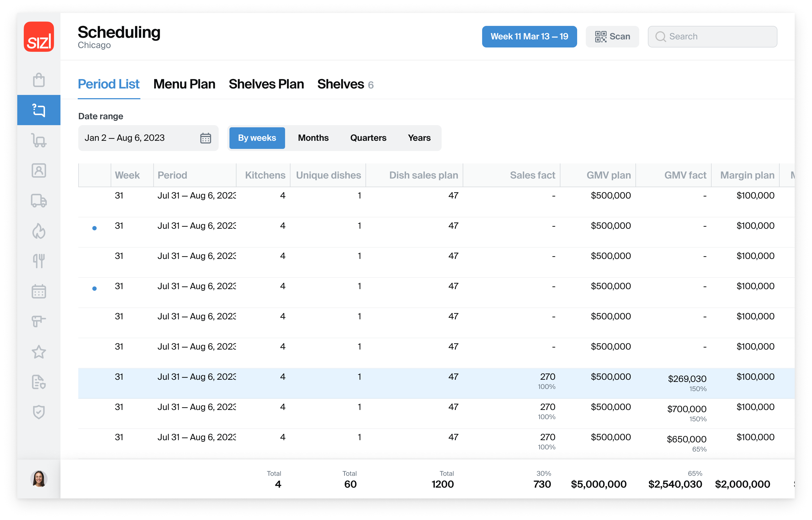This screenshot has width=812, height=520.
Task: Open the fork and knife menu icon
Action: (x=39, y=261)
